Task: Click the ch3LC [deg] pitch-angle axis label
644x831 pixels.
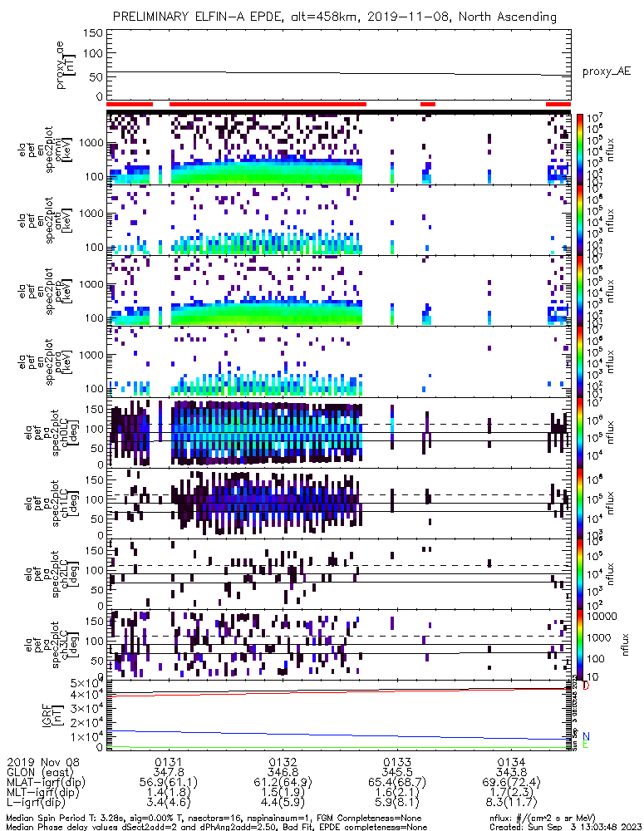Action: [x=52, y=645]
